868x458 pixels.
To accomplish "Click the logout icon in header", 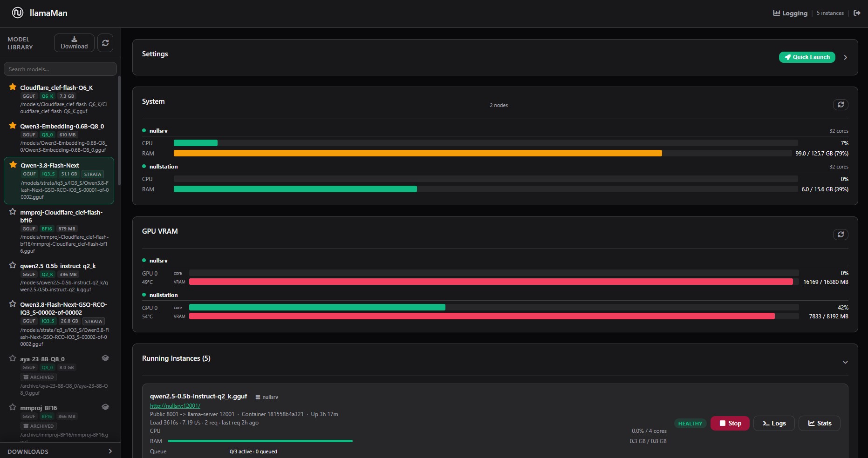I will (857, 13).
